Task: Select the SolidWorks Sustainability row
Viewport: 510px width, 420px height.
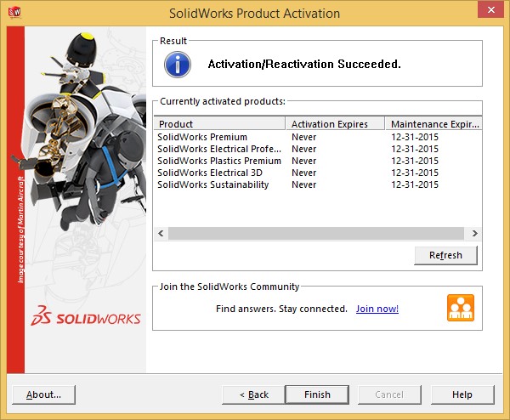Action: coord(318,184)
